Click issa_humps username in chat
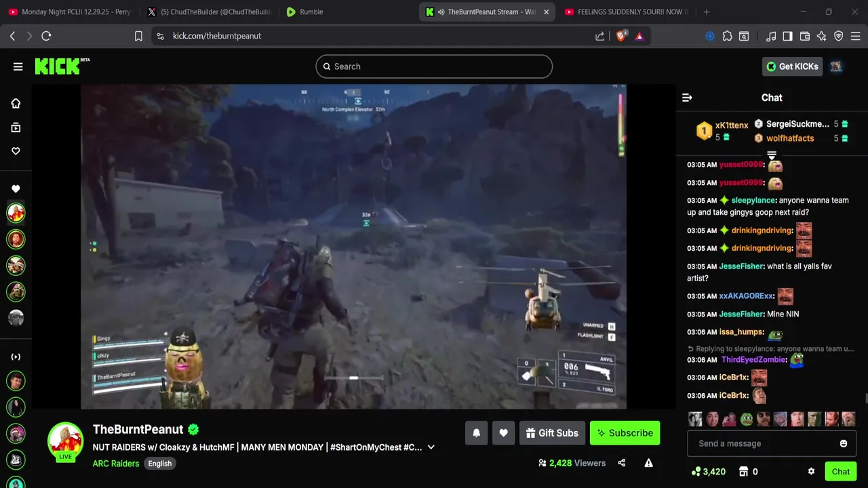This screenshot has height=488, width=868. (742, 332)
